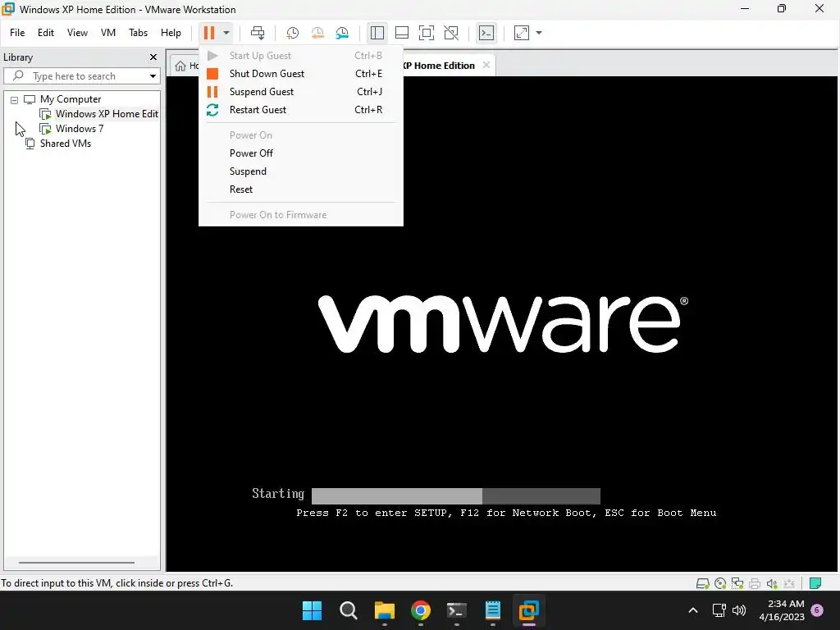Open the stretch display dropdown arrow
Screen dimensions: 840x630
(x=539, y=33)
